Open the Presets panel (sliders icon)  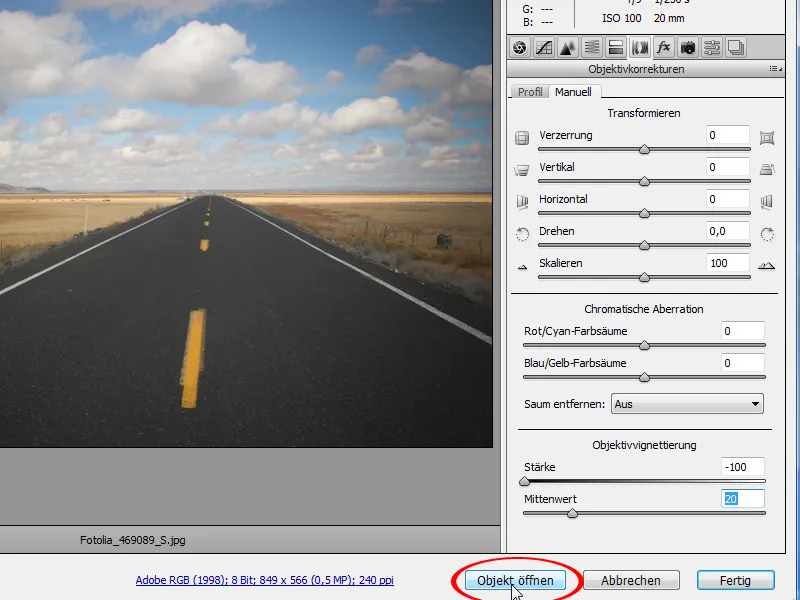[711, 48]
